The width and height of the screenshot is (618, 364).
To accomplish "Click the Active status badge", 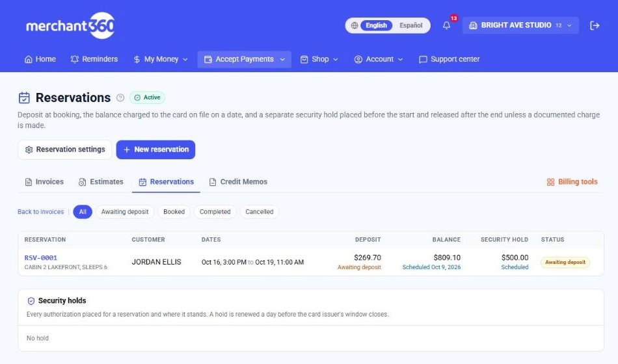I will point(148,97).
